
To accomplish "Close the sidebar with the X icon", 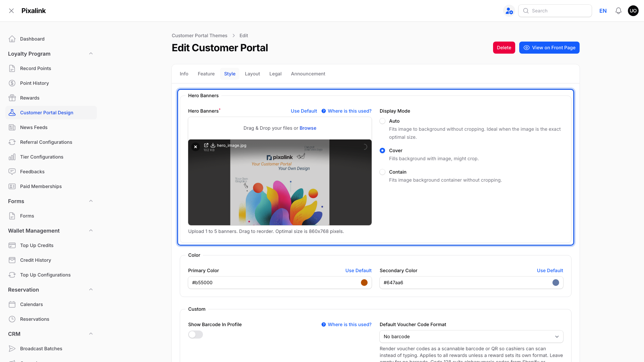I will [x=11, y=11].
